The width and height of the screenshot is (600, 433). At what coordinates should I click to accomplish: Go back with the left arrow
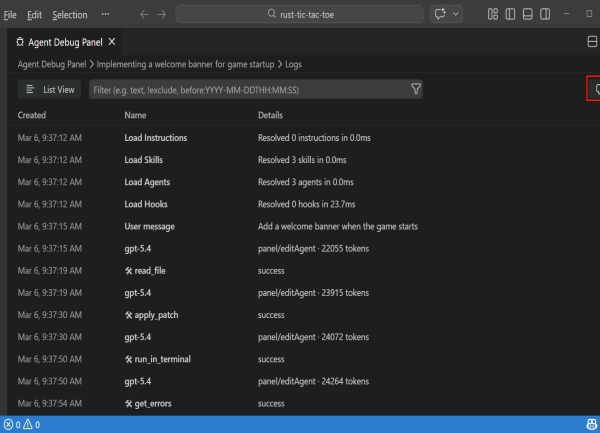click(144, 15)
